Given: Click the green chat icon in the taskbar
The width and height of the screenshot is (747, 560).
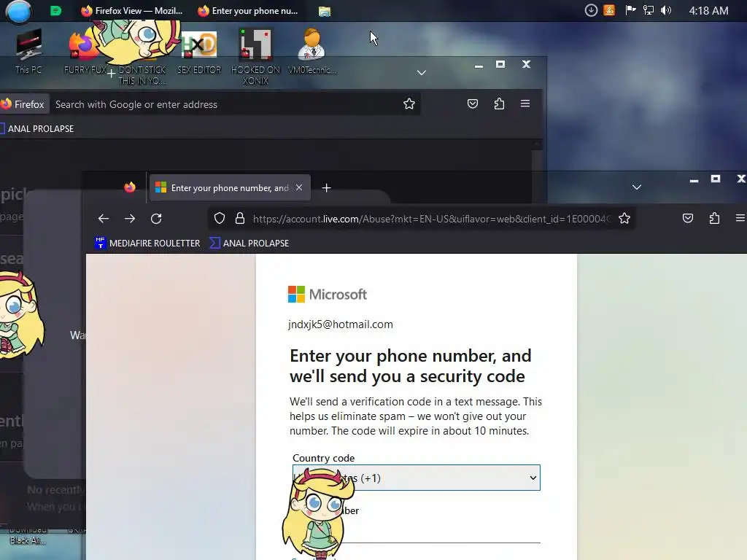Looking at the screenshot, I should 55,11.
